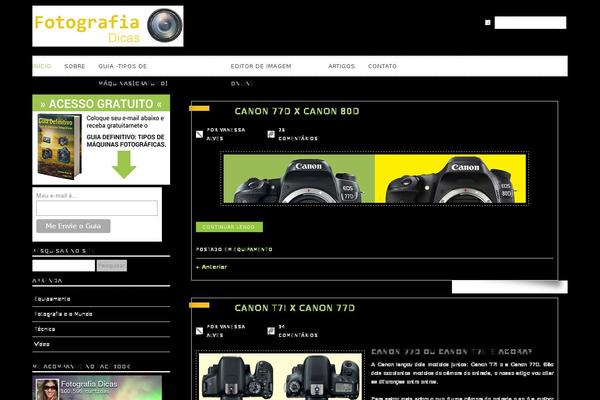600x400 pixels.
Task: Click the Fotografia Dicas logo banner
Action: 108,26
